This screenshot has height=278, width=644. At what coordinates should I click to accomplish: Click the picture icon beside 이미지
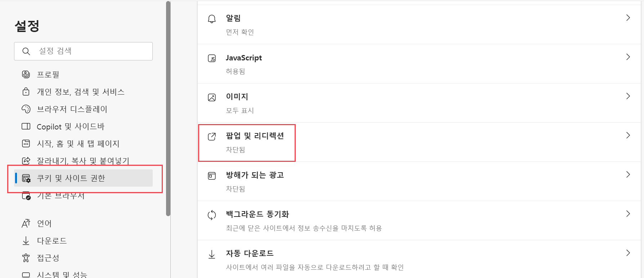(x=212, y=97)
